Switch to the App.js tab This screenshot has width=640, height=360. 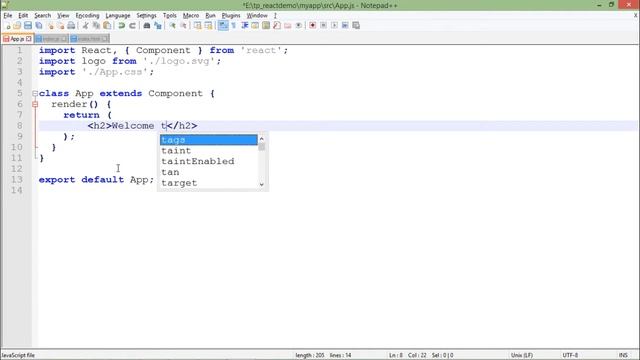click(x=16, y=39)
